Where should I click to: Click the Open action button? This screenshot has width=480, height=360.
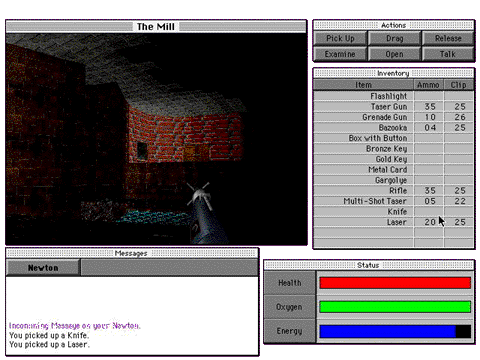point(395,54)
